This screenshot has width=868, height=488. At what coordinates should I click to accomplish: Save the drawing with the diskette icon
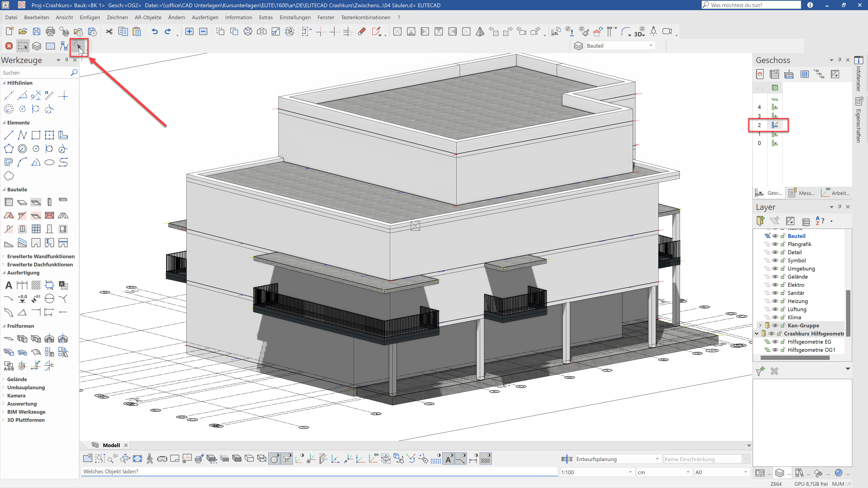(x=36, y=31)
